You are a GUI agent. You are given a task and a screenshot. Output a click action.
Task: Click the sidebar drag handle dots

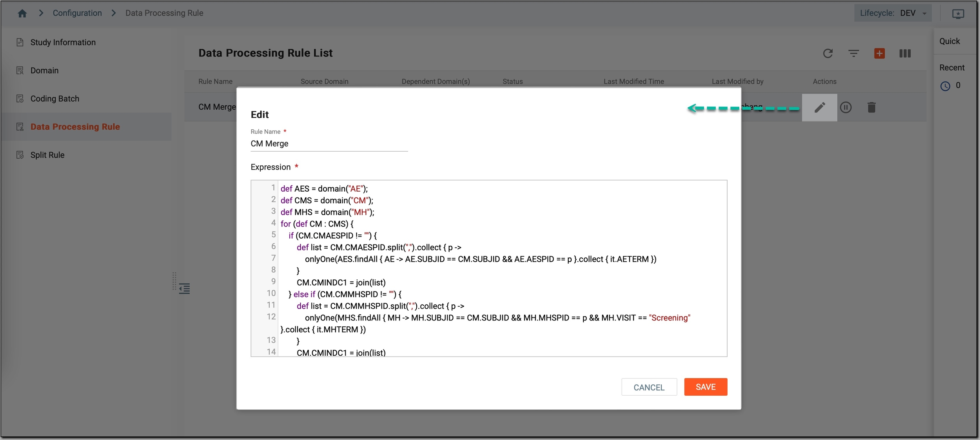click(x=174, y=281)
